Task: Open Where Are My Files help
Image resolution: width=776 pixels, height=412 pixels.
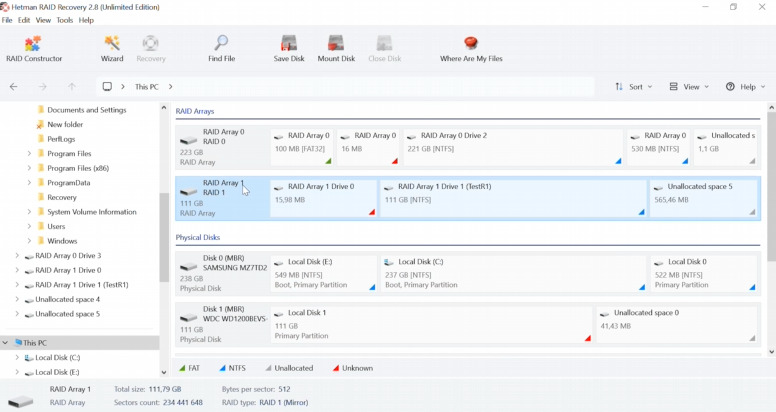Action: coord(471,49)
